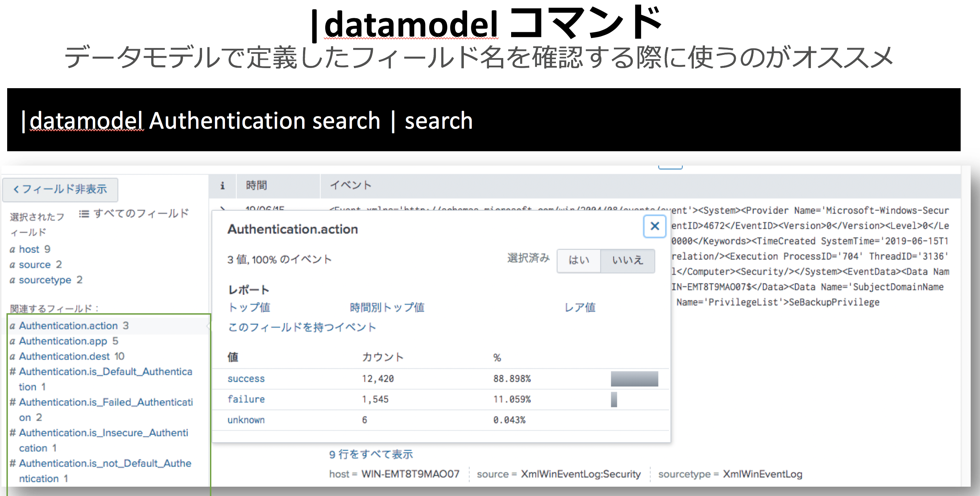The width and height of the screenshot is (980, 496).
Task: Click the "a" icon next to source field
Action: (x=12, y=264)
